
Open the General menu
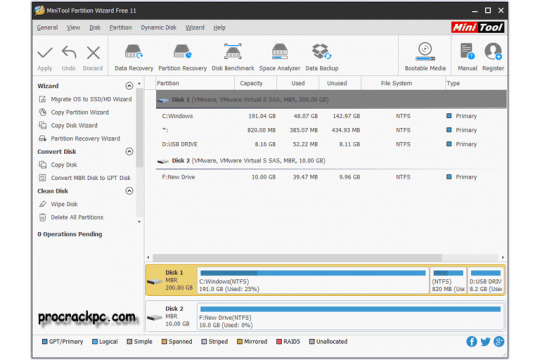pyautogui.click(x=47, y=28)
